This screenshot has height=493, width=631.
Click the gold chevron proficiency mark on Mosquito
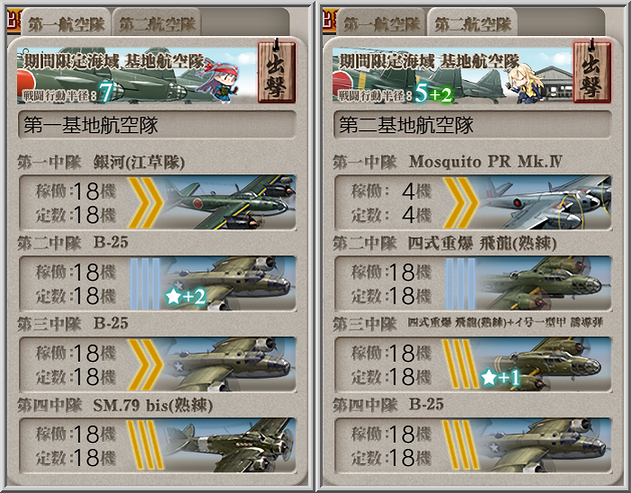click(x=461, y=202)
